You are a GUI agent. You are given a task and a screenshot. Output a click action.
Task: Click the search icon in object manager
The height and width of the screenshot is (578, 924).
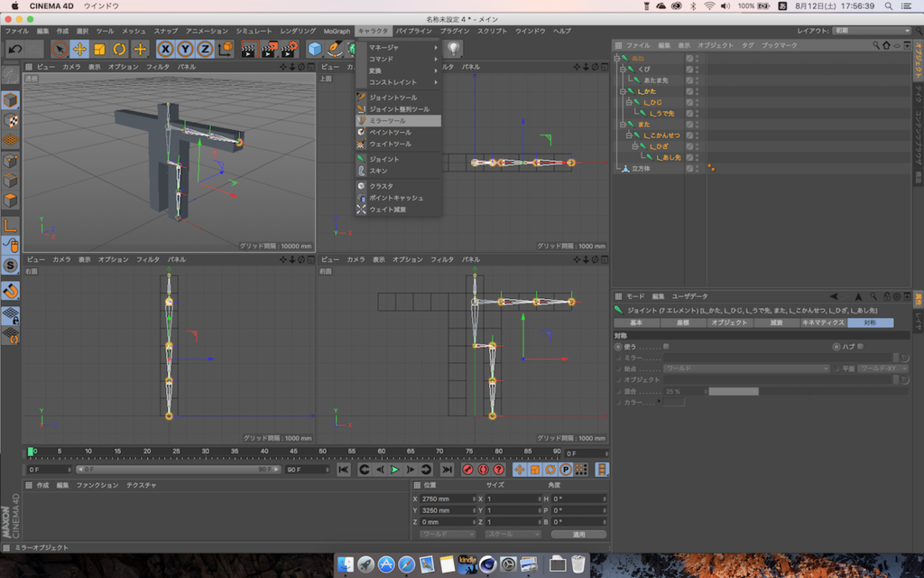tap(875, 45)
